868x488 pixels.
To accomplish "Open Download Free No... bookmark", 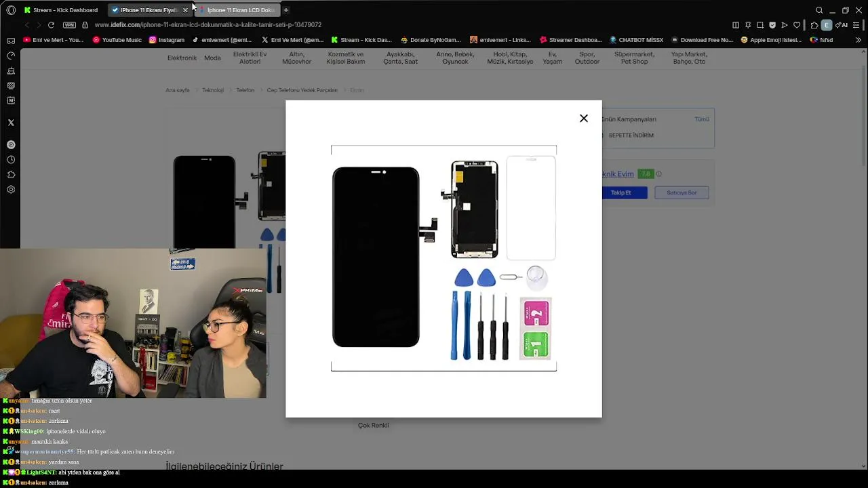I will pos(702,40).
